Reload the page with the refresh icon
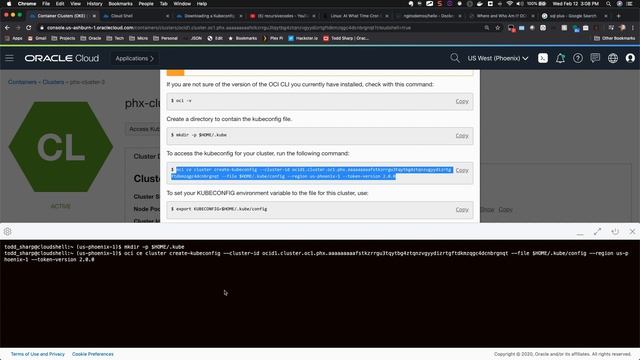 coord(29,28)
